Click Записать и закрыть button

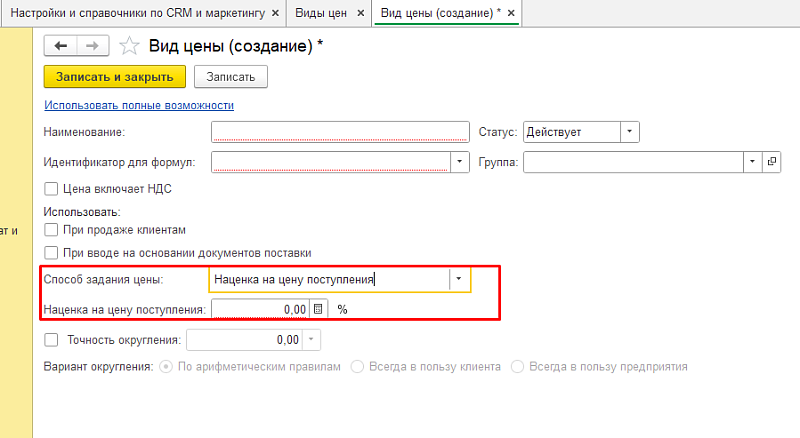[114, 76]
